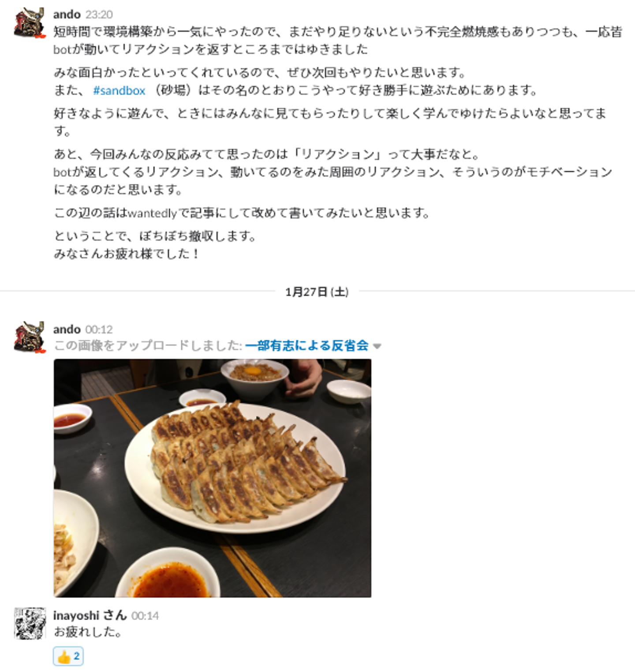635x672 pixels.
Task: Open the #sandbox channel link
Action: [x=119, y=90]
